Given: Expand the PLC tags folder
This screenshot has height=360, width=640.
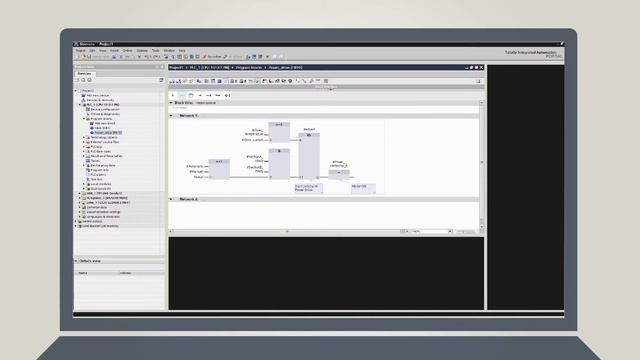Looking at the screenshot, I should 84,147.
